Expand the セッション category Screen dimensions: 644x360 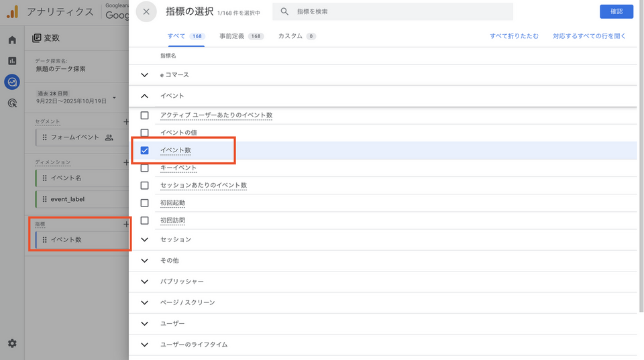[x=144, y=239]
